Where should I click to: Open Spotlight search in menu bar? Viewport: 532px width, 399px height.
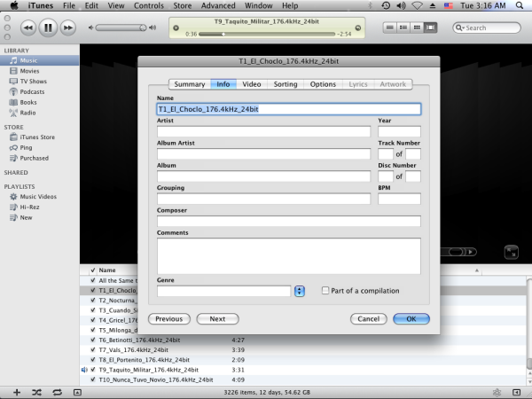[x=520, y=5]
